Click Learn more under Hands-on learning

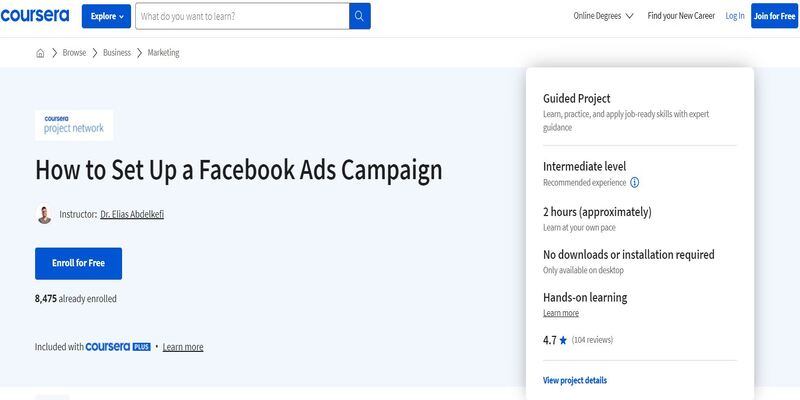[561, 313]
